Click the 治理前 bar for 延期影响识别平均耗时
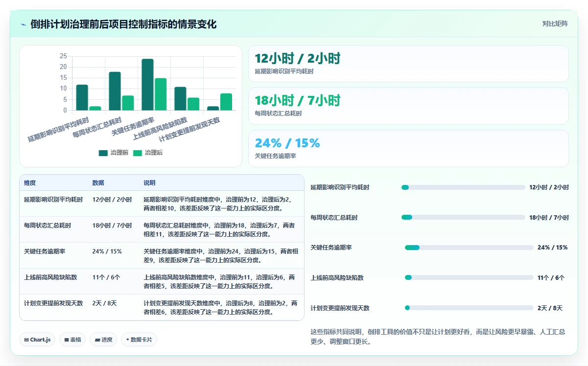 (x=82, y=97)
